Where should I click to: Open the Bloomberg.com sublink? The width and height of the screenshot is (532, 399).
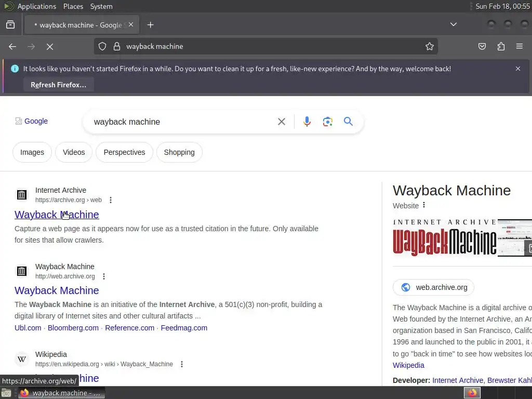pyautogui.click(x=73, y=328)
